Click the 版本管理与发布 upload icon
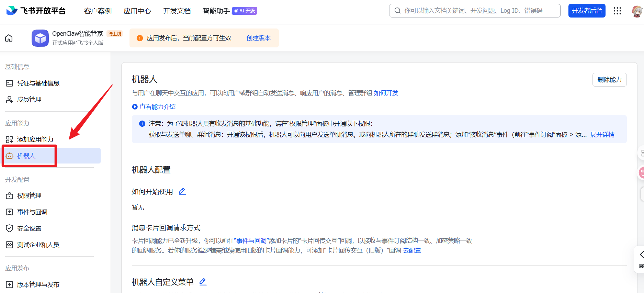644x293 pixels. [10, 285]
